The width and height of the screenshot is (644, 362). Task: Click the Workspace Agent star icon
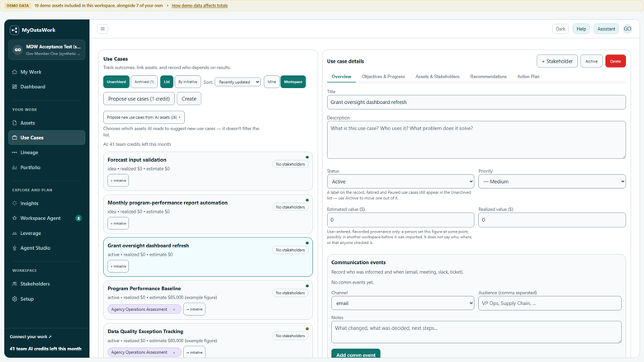click(x=15, y=218)
